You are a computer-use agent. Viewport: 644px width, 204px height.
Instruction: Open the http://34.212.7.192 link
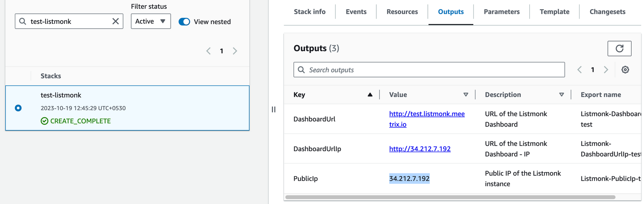[x=420, y=149]
